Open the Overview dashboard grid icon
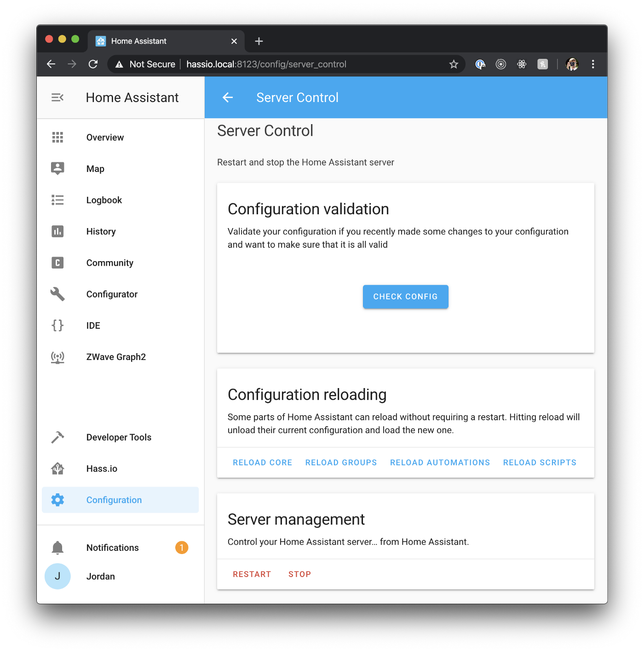 [57, 137]
